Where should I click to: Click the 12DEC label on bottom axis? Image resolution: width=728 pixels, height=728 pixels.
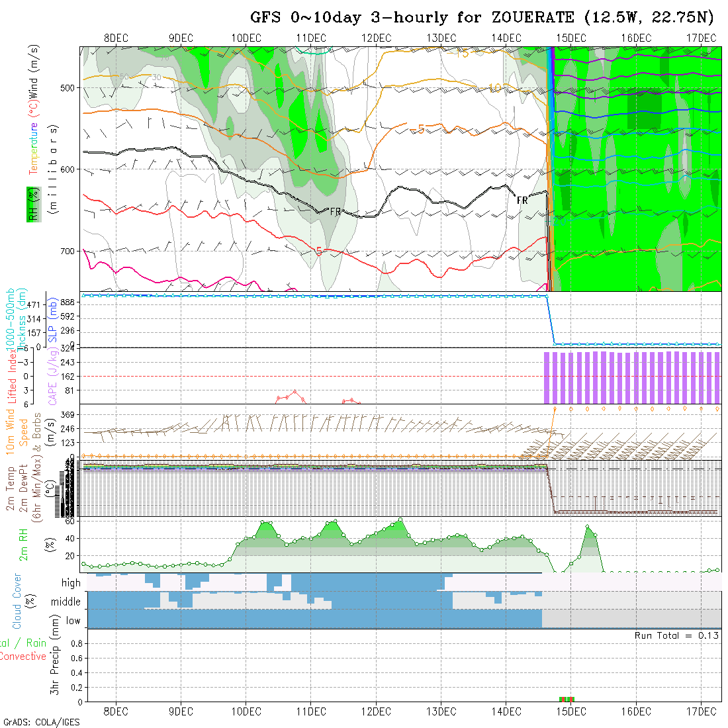coord(376,711)
